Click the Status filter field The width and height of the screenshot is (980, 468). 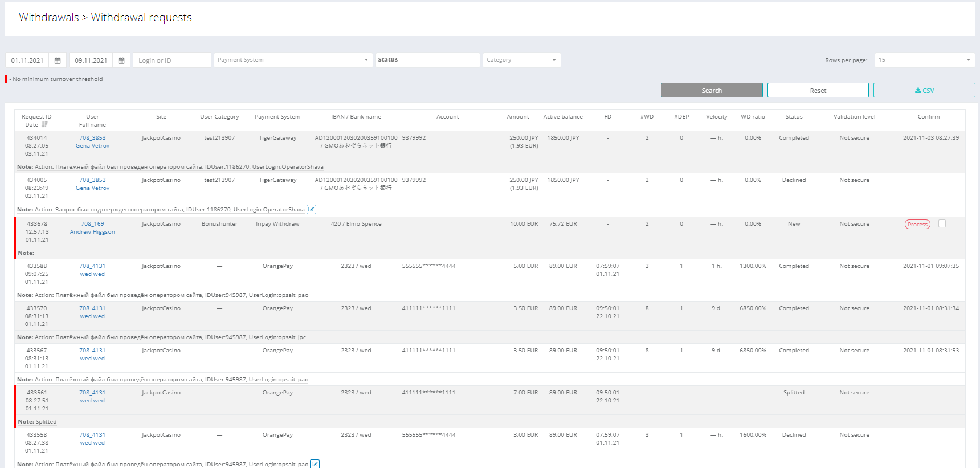point(427,60)
